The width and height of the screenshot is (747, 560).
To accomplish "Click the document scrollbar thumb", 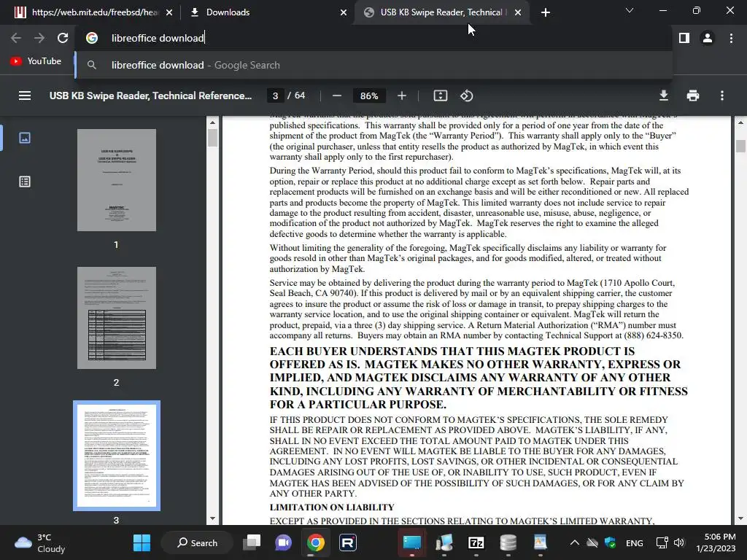I will coord(740,146).
